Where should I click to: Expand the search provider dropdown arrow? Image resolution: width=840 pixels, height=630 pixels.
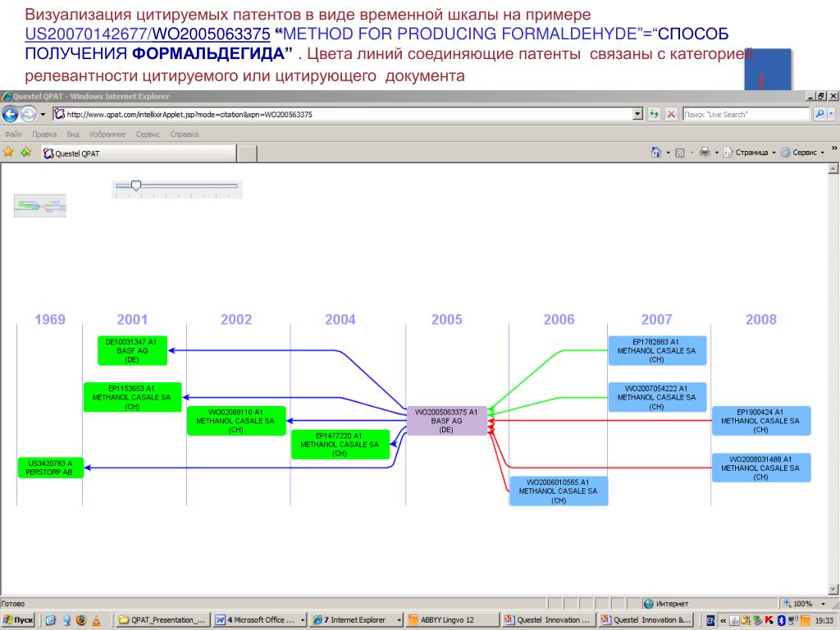tap(831, 114)
